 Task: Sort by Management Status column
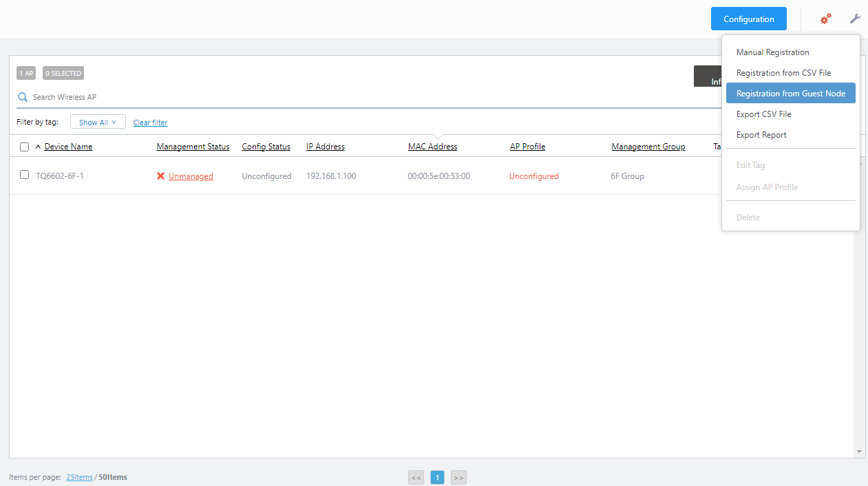tap(193, 147)
